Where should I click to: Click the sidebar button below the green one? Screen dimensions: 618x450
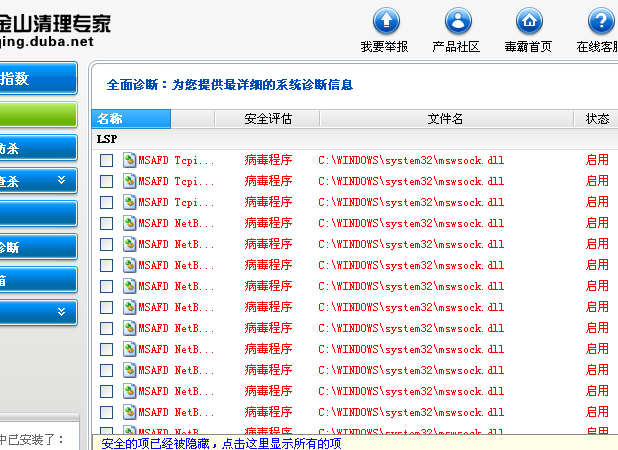point(38,148)
